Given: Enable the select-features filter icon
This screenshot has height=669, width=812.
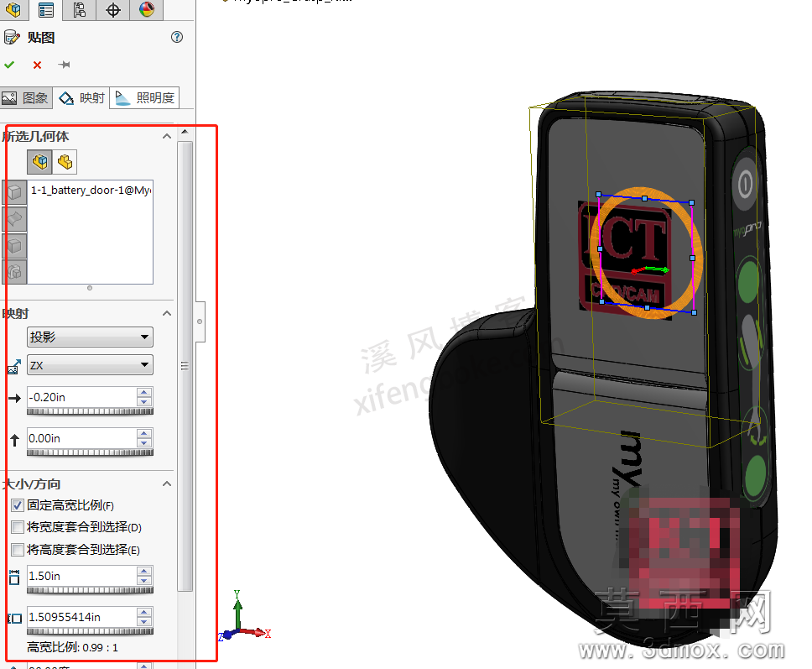Looking at the screenshot, I should click(x=14, y=271).
